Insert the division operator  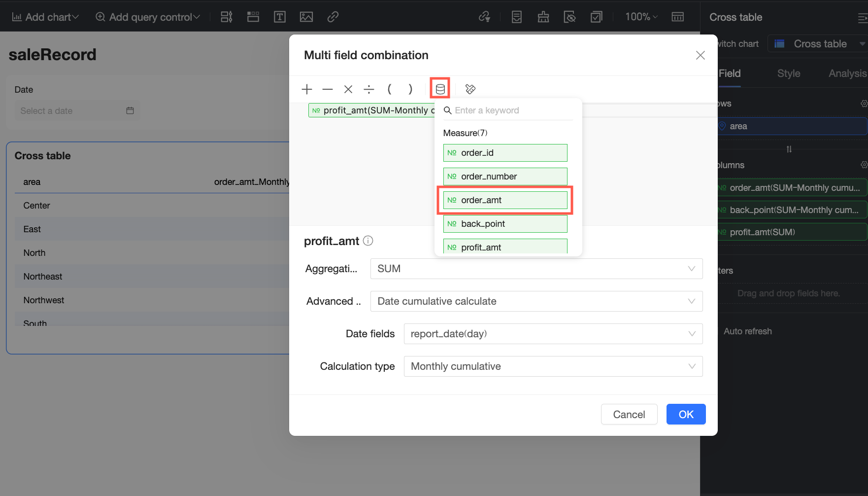tap(369, 89)
